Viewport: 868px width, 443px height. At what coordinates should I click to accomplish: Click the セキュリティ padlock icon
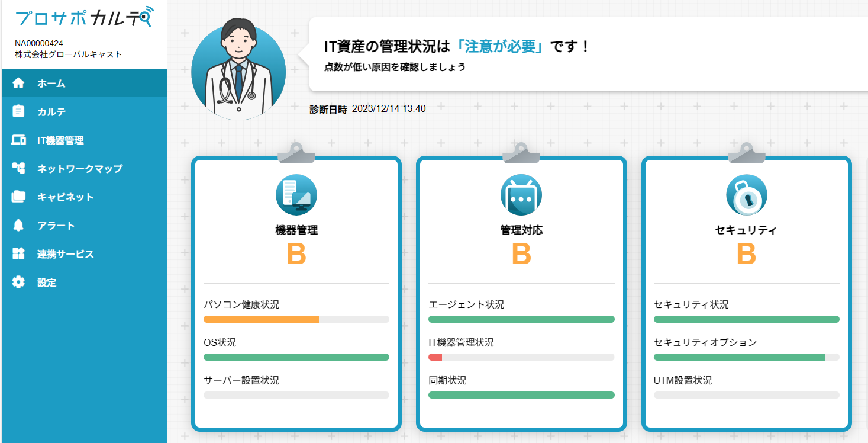pos(746,195)
